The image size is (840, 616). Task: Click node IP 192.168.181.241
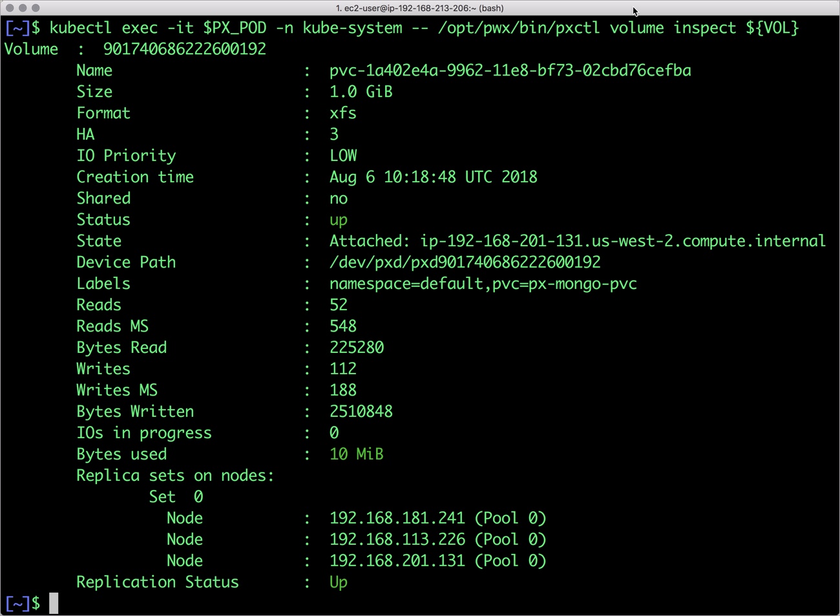(397, 518)
